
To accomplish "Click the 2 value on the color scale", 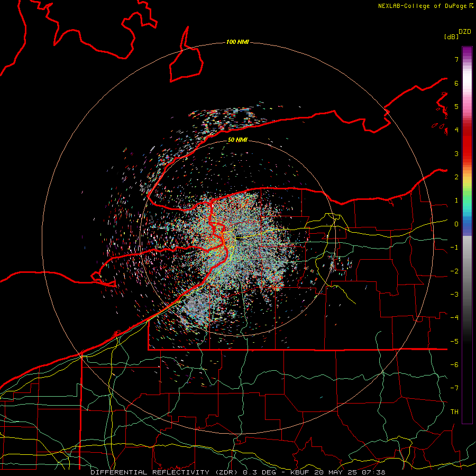I will point(456,177).
